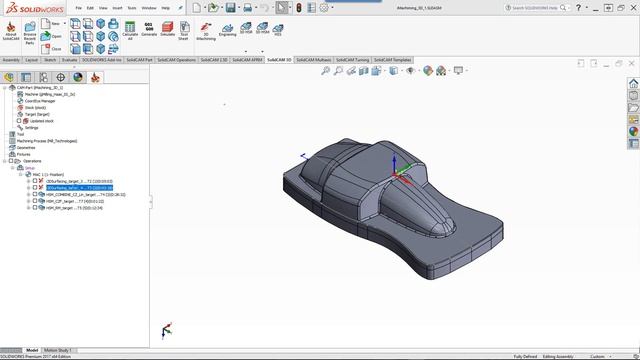Click the Generate G-code icon
The width and height of the screenshot is (640, 360).
pyautogui.click(x=149, y=29)
